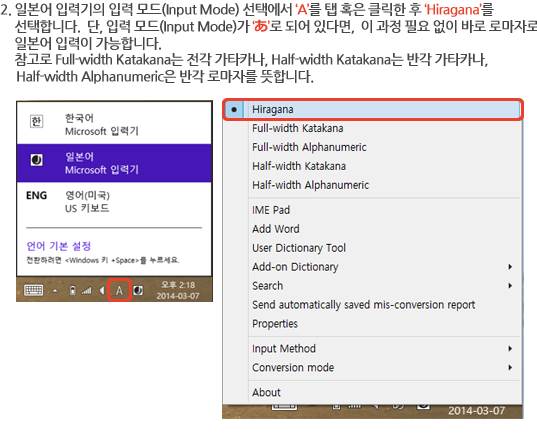The height and width of the screenshot is (445, 537).
Task: Click the battery status tray icon
Action: click(x=73, y=291)
